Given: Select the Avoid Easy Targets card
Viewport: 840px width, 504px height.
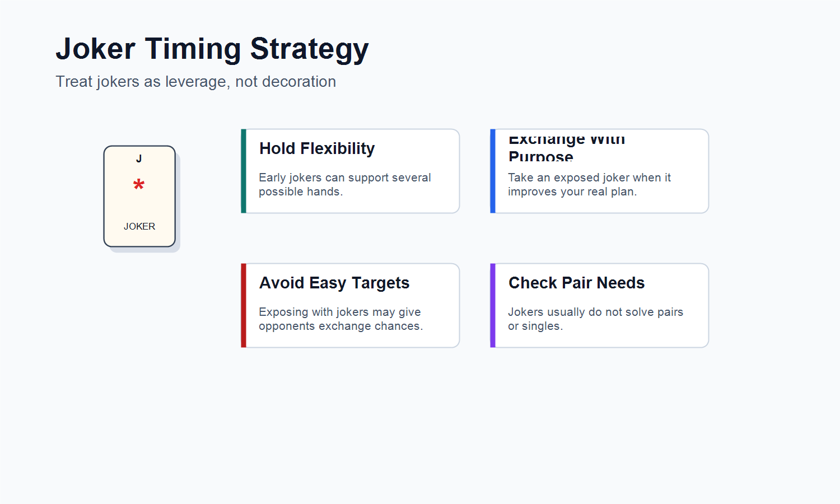Looking at the screenshot, I should [350, 305].
